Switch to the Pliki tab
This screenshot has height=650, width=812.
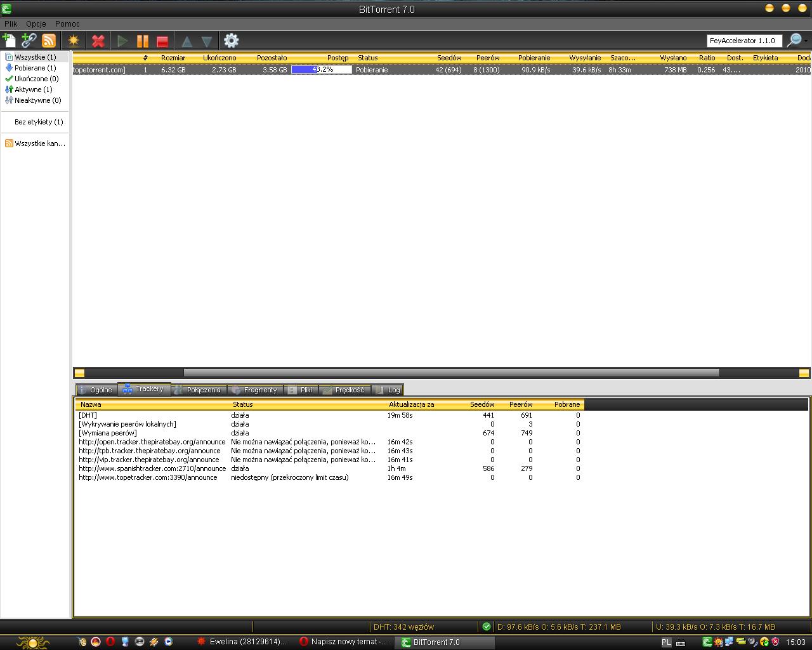[x=301, y=390]
